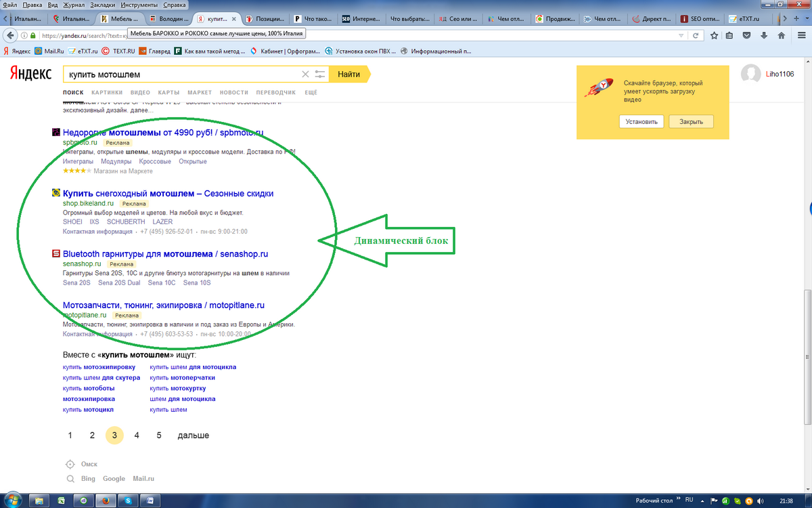Expand the address bar history dropdown

681,35
